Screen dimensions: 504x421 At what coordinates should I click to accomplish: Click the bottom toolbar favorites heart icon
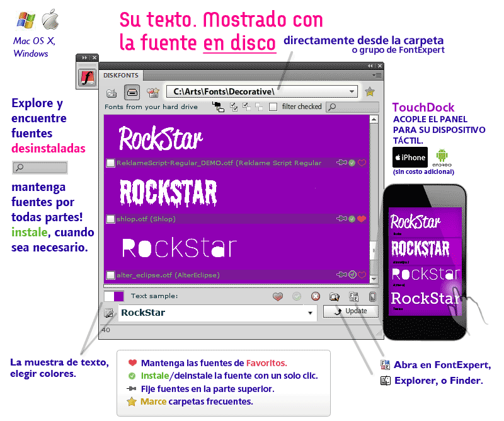(278, 297)
